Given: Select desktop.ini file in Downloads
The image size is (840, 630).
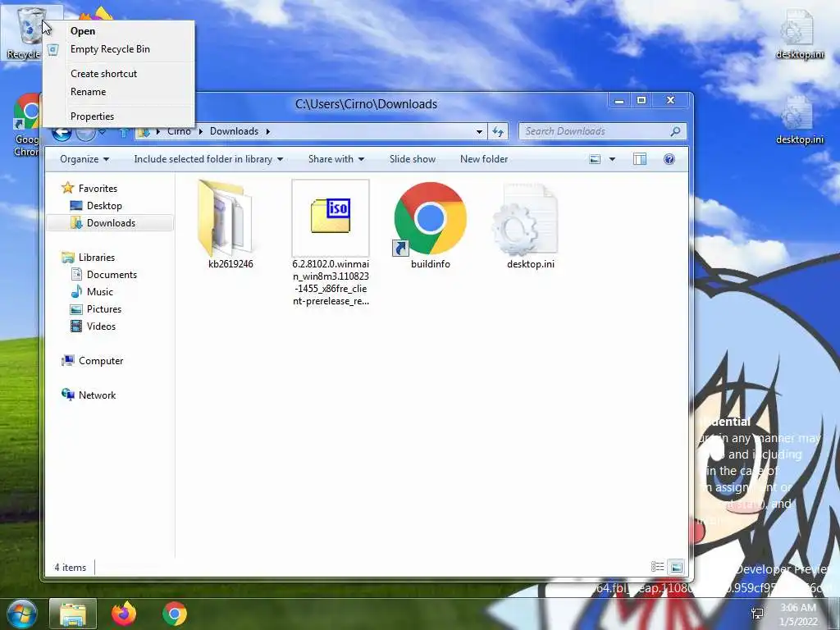Looking at the screenshot, I should (x=526, y=219).
